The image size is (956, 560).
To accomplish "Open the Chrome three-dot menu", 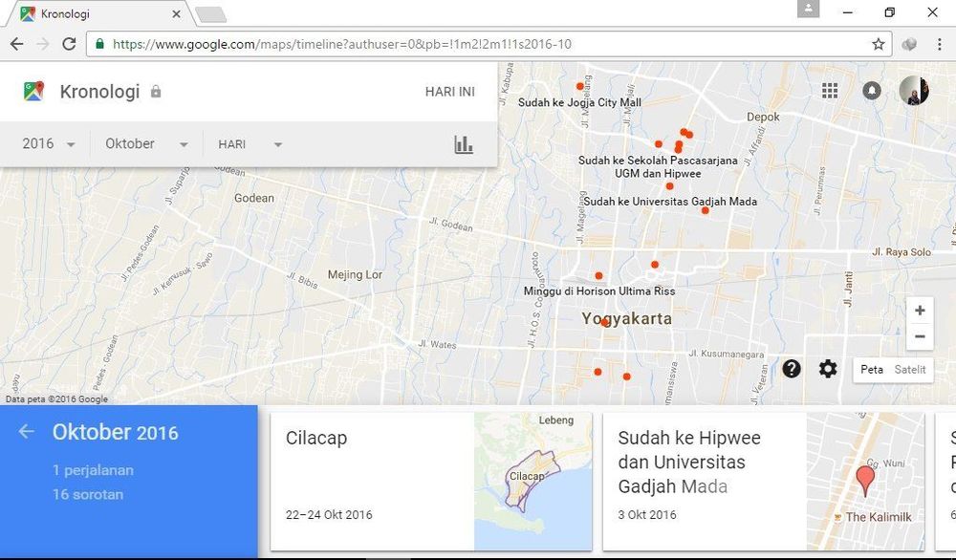I will pos(939,44).
